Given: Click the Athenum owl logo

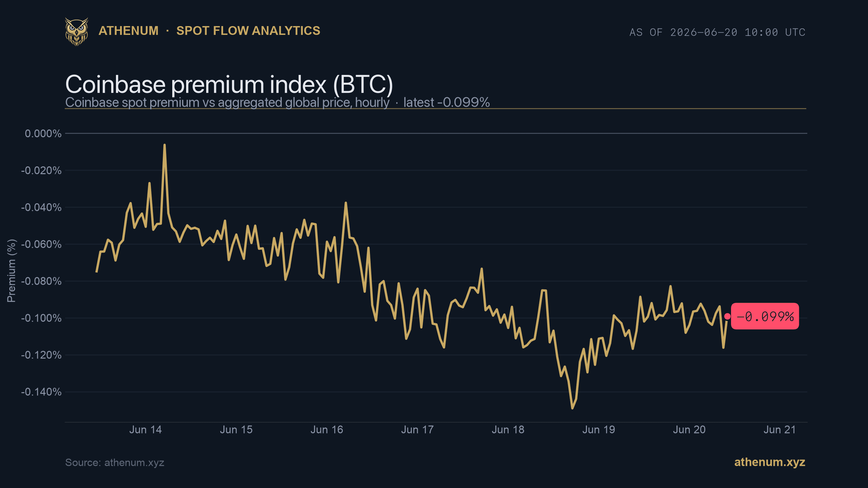Looking at the screenshot, I should point(77,32).
